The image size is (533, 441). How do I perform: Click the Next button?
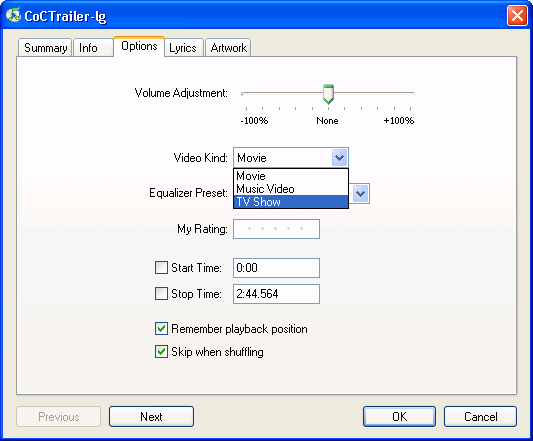tap(151, 417)
